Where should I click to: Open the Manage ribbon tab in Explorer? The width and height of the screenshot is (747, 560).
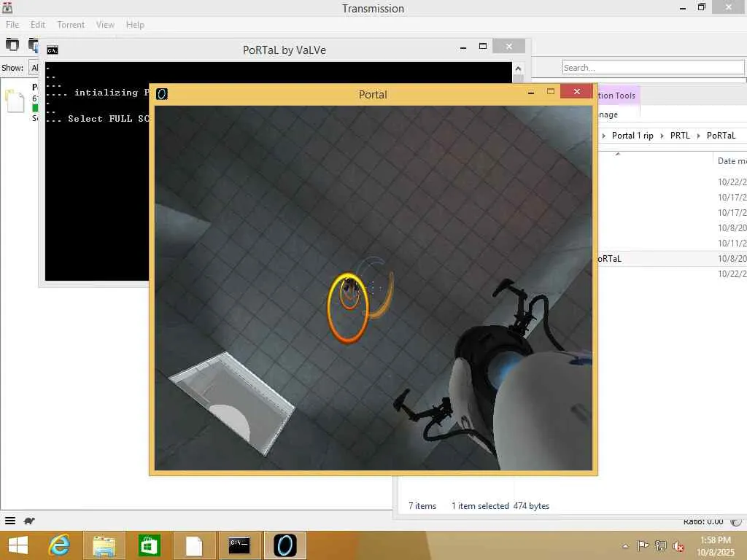pos(608,114)
